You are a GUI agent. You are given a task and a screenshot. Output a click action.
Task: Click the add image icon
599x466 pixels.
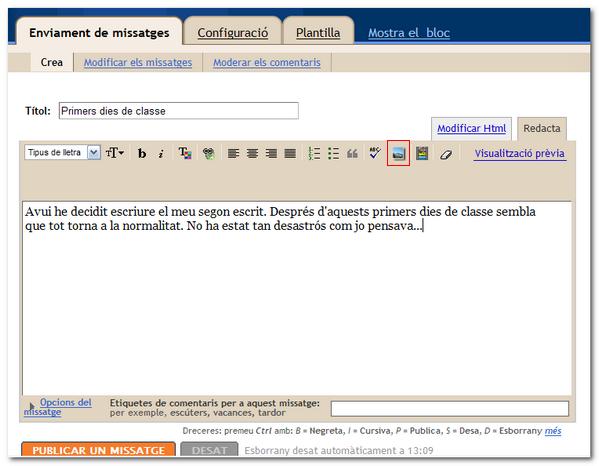coord(398,153)
